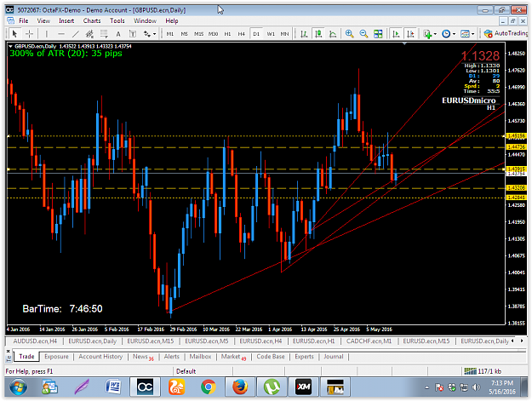
Task: Switch to bar chart display
Action: click(x=304, y=33)
